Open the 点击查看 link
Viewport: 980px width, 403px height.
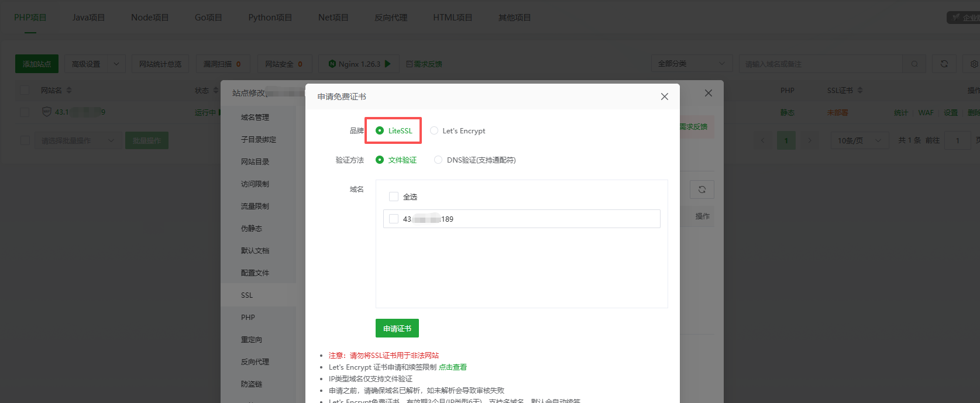coord(452,367)
